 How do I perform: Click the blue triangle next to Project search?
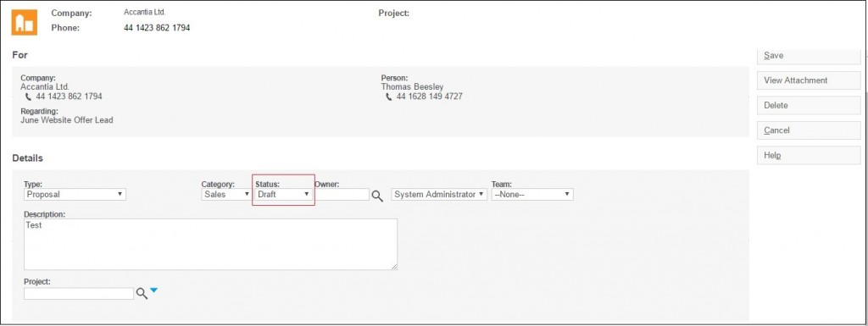[x=154, y=290]
